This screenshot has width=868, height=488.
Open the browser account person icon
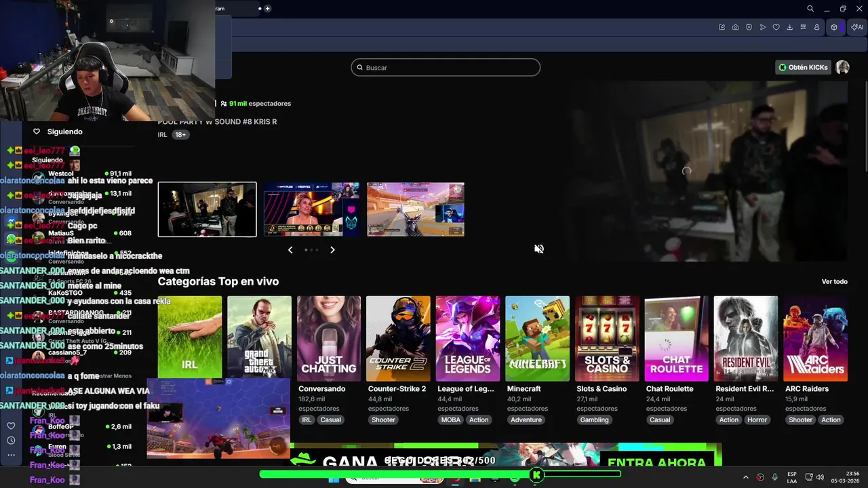tap(816, 27)
